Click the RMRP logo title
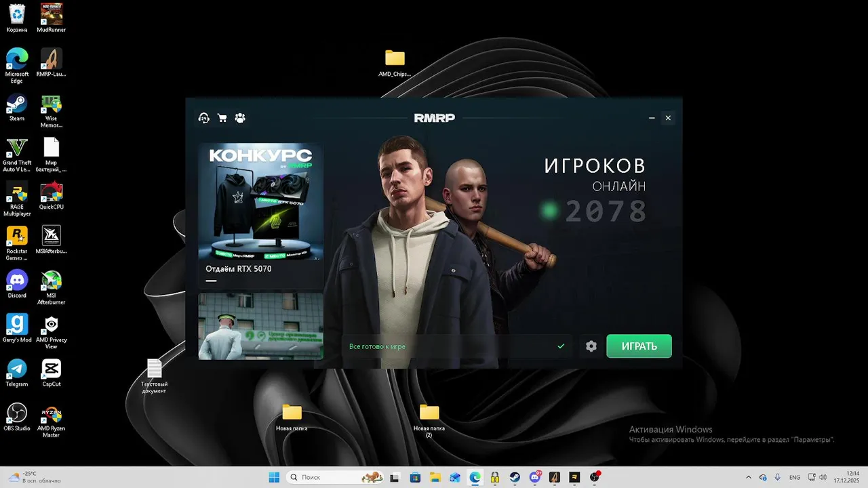 pyautogui.click(x=434, y=118)
